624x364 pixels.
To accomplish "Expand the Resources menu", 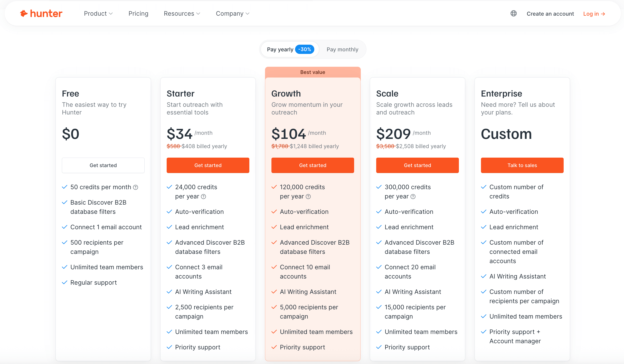I will coord(182,13).
